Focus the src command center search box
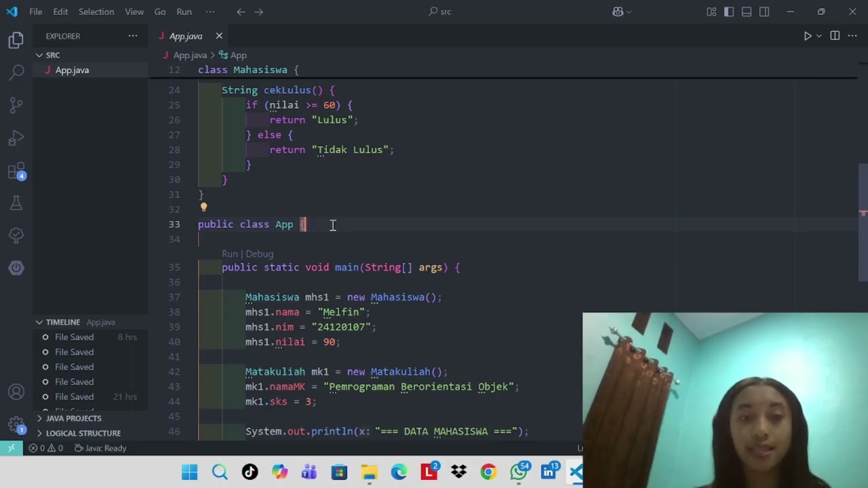Image resolution: width=868 pixels, height=488 pixels. [x=440, y=12]
